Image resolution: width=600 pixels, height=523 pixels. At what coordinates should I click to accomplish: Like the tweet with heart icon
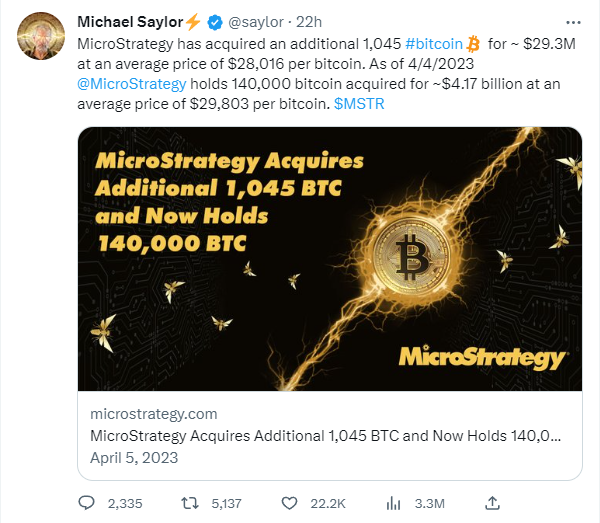point(289,503)
